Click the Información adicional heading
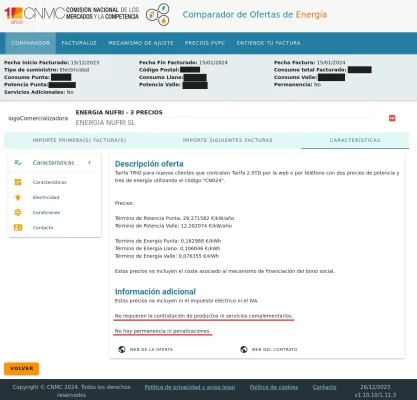The width and height of the screenshot is (417, 400). [155, 292]
